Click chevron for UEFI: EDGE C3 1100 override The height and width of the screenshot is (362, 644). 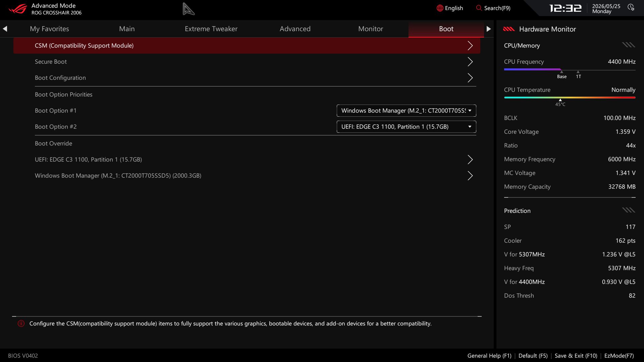pos(470,160)
